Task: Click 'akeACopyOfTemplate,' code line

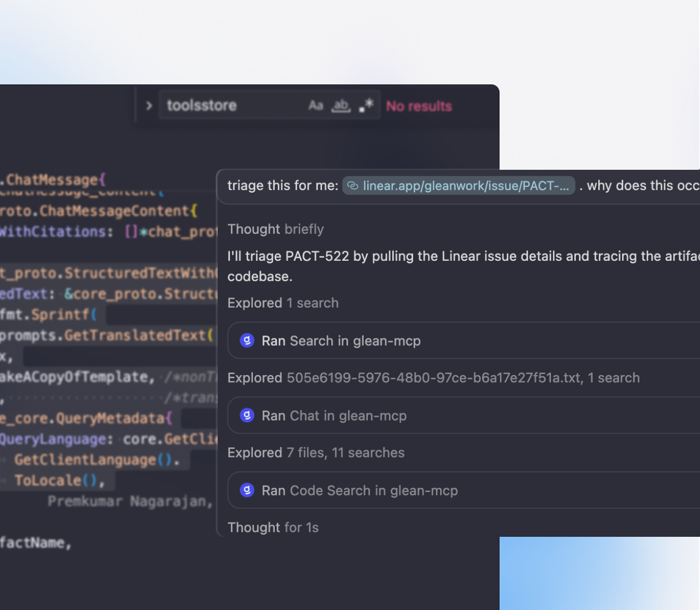Action: 77,377
